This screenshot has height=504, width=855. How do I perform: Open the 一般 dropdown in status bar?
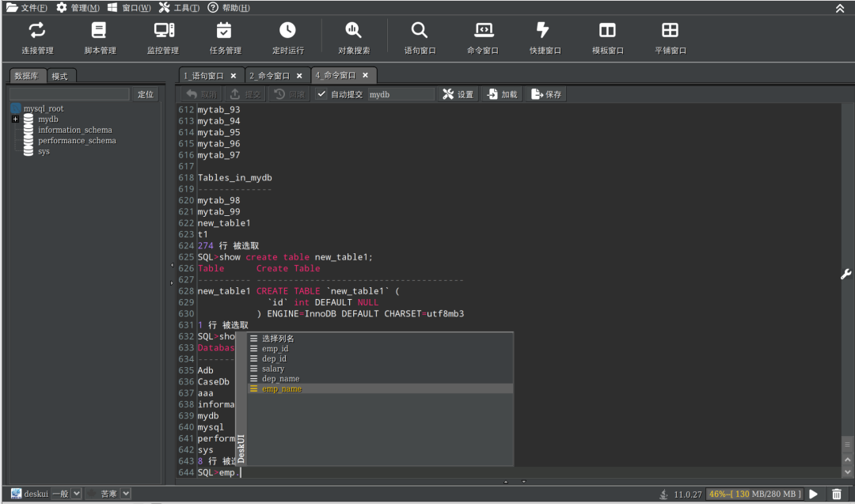pos(77,494)
